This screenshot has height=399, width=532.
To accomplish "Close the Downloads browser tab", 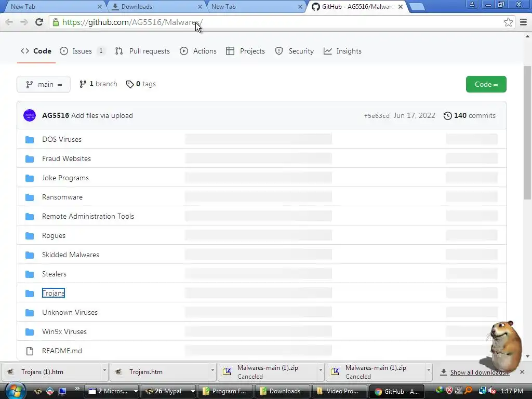I will 200,7.
